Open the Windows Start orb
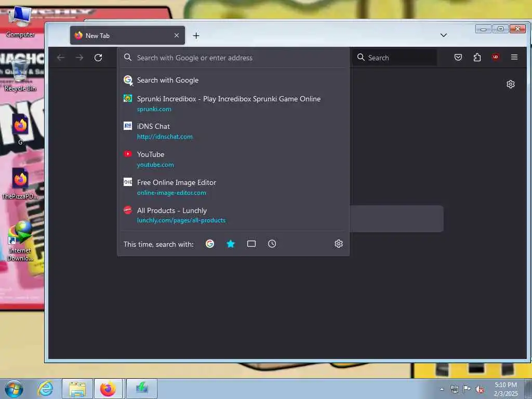532x399 pixels. click(14, 389)
